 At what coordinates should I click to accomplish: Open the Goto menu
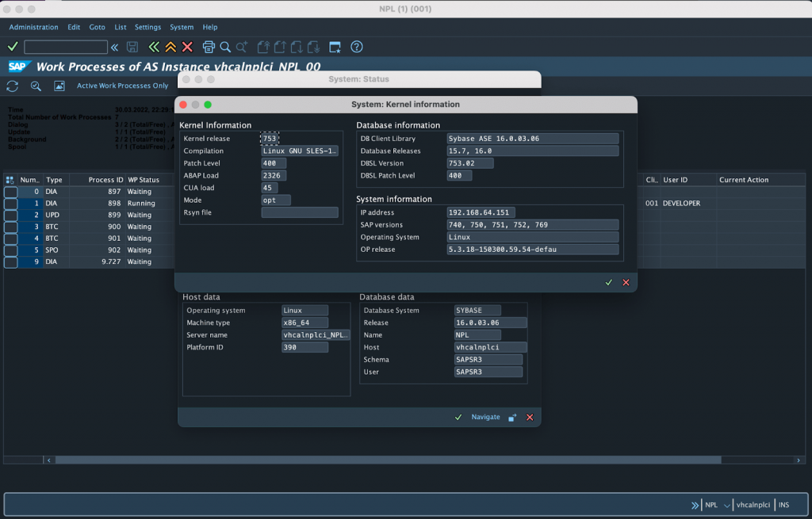[x=97, y=27]
